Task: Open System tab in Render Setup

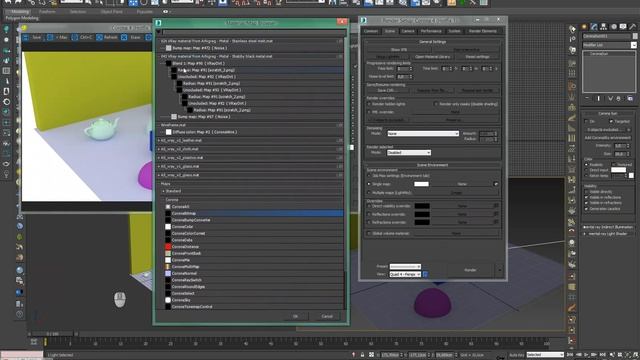Action: click(454, 31)
